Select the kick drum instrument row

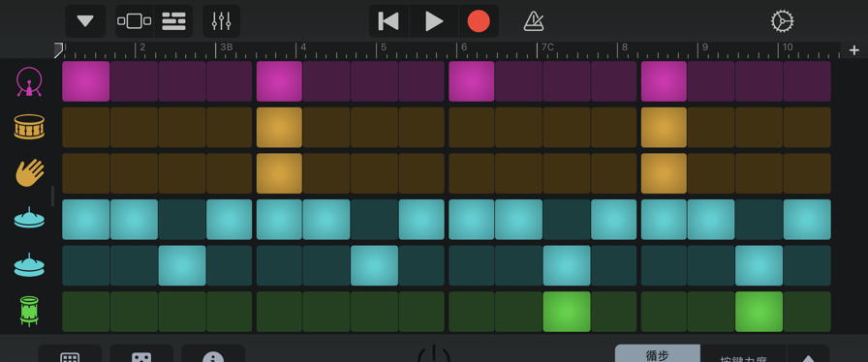[x=29, y=82]
